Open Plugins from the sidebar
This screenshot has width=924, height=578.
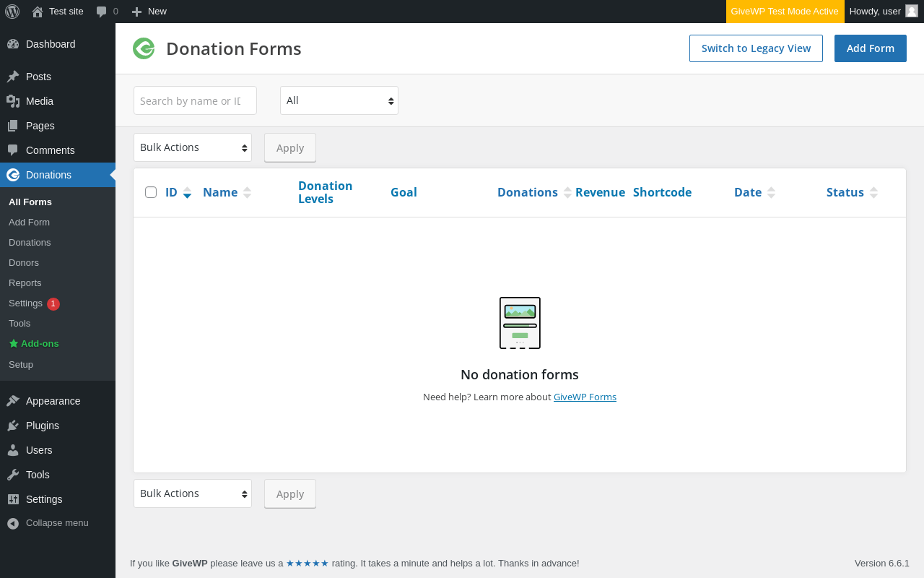click(x=43, y=426)
